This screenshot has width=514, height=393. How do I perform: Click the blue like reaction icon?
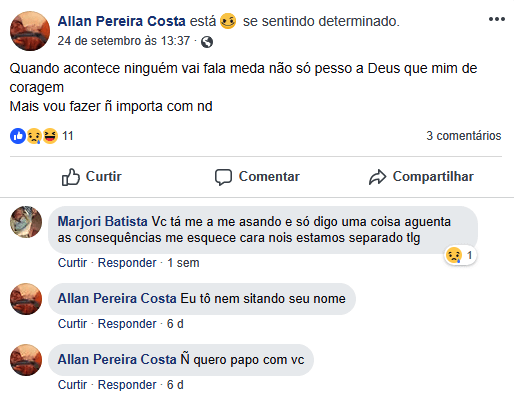(x=18, y=136)
